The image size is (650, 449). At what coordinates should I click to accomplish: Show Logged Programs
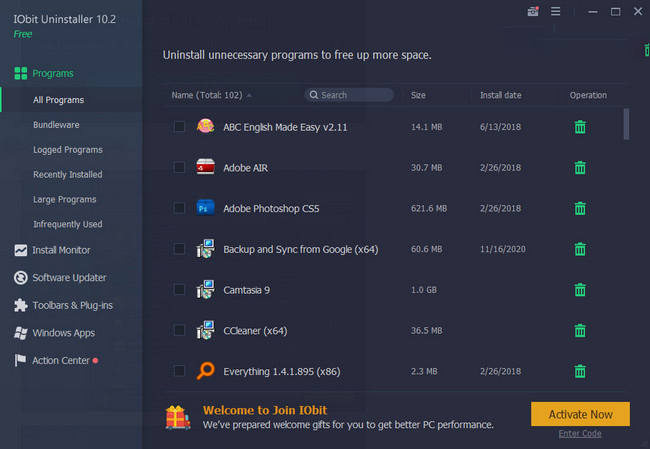[x=68, y=150]
